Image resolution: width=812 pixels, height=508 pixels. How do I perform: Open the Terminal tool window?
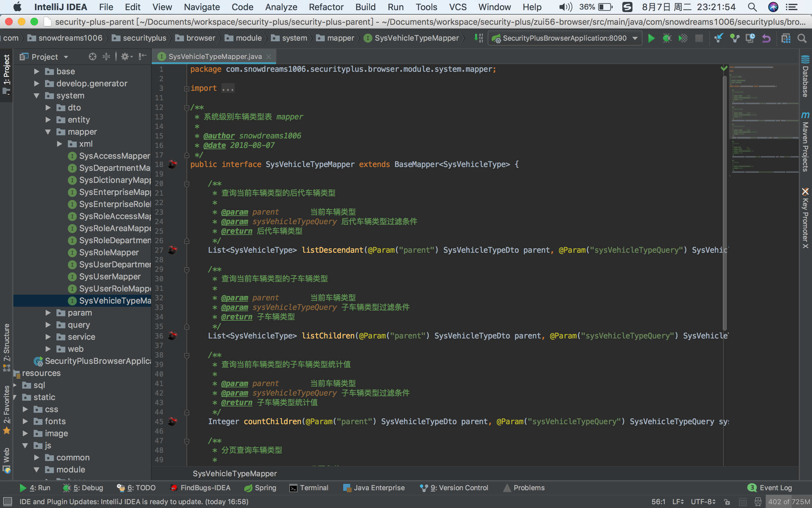(x=309, y=487)
